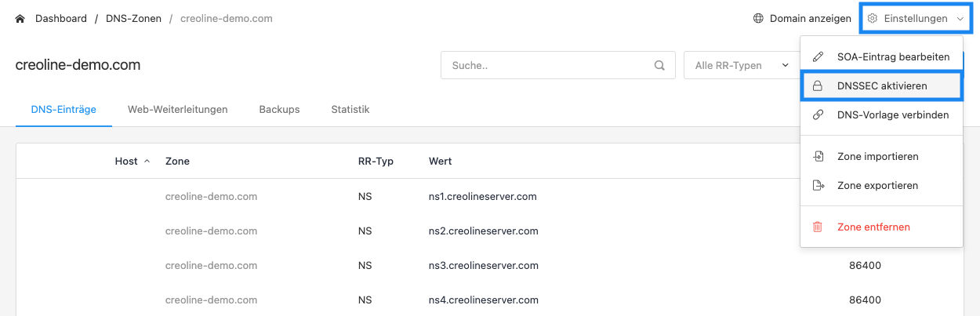The height and width of the screenshot is (316, 980).
Task: Focus the Suche.. search field
Action: pos(557,65)
